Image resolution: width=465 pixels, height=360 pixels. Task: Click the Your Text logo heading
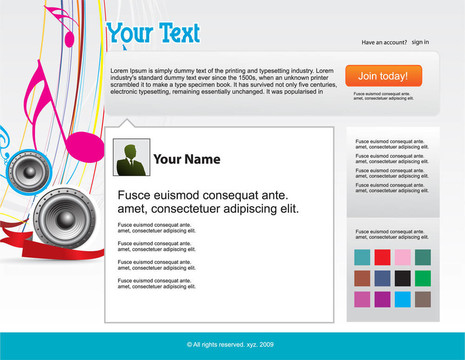click(x=153, y=33)
